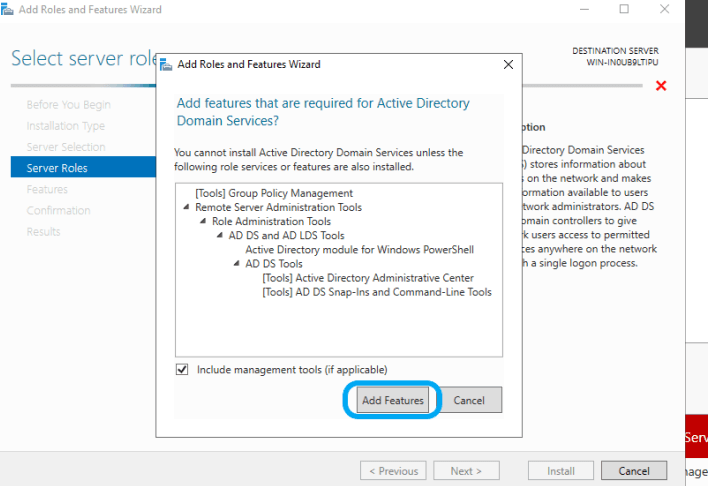The width and height of the screenshot is (708, 486).
Task: Click the Previous button in main wizard
Action: [393, 471]
